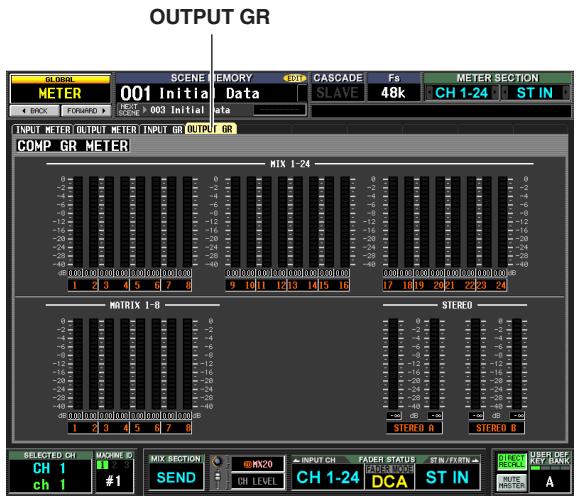Image resolution: width=576 pixels, height=498 pixels.
Task: Click the CASCADE SLAVE indicator
Action: [x=338, y=93]
